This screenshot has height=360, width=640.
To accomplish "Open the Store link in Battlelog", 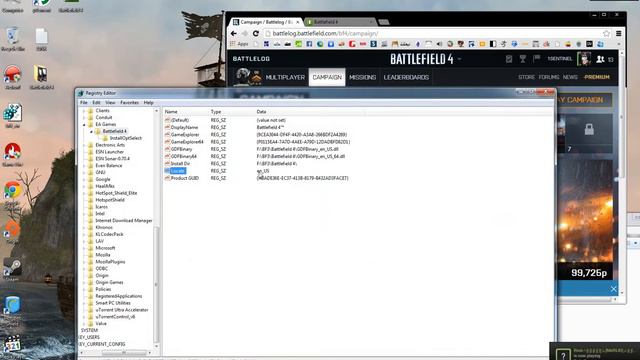I will tap(526, 77).
